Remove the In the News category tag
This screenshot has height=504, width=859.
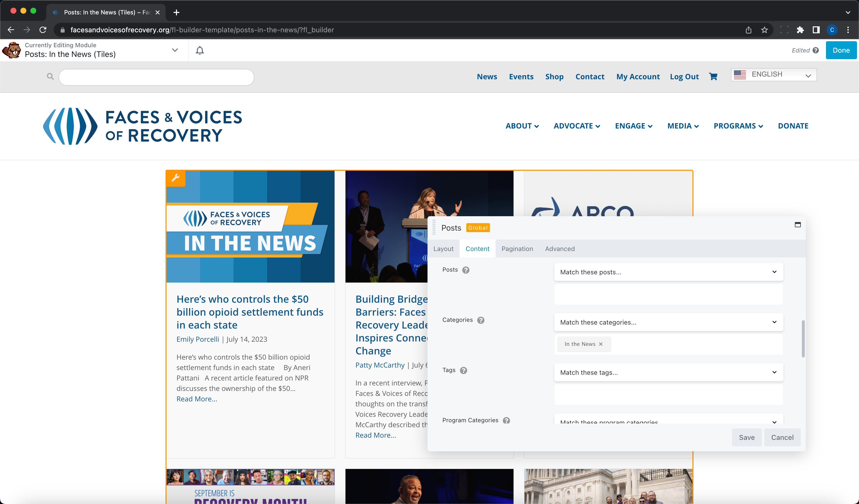601,344
